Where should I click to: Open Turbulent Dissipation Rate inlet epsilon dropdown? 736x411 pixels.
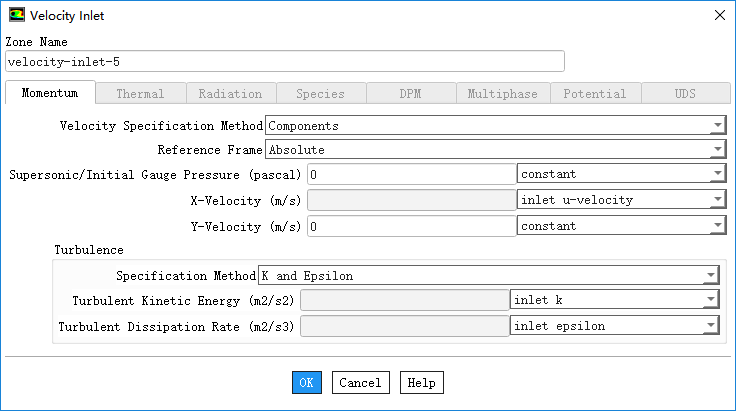[x=614, y=325]
